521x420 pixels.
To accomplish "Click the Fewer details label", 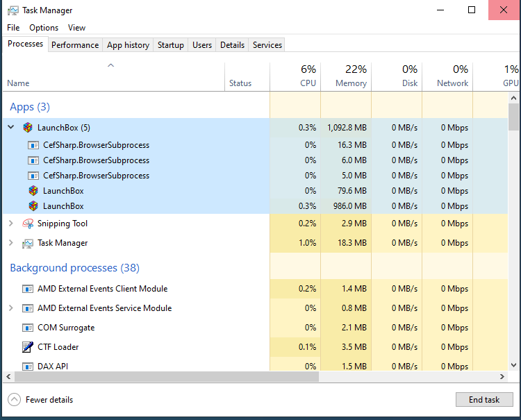I will [49, 400].
